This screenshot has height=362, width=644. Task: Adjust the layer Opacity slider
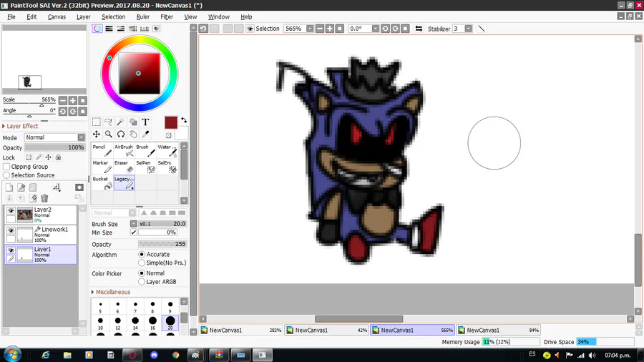tap(54, 147)
